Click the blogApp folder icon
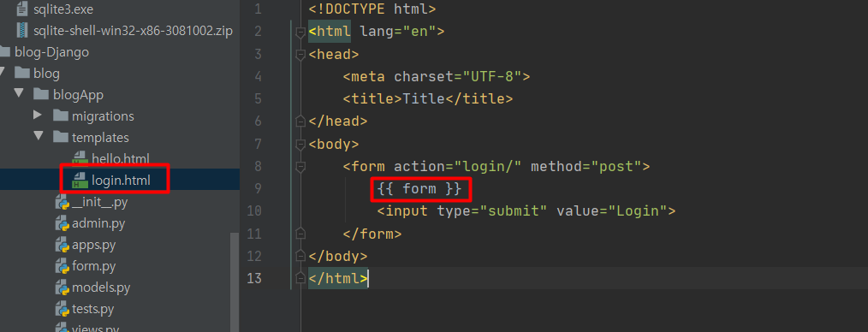Image resolution: width=868 pixels, height=332 pixels. (41, 94)
